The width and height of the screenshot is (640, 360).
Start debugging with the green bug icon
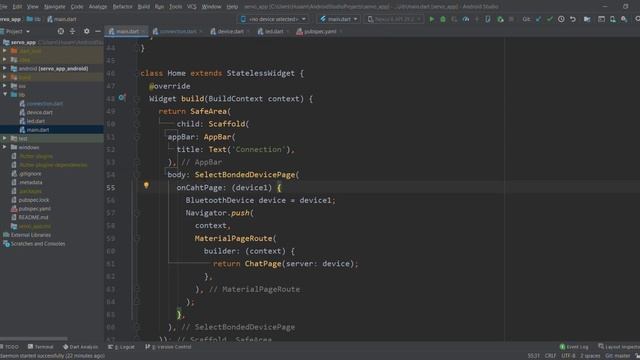coord(443,19)
